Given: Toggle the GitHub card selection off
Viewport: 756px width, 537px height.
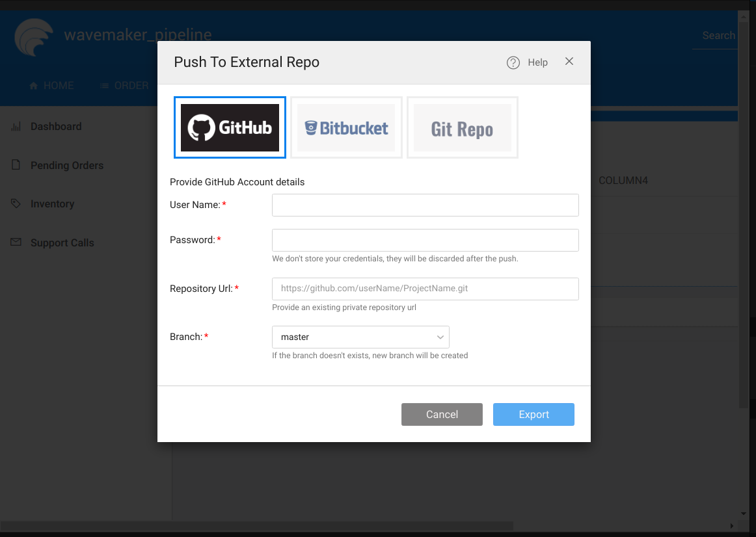Looking at the screenshot, I should click(x=229, y=127).
